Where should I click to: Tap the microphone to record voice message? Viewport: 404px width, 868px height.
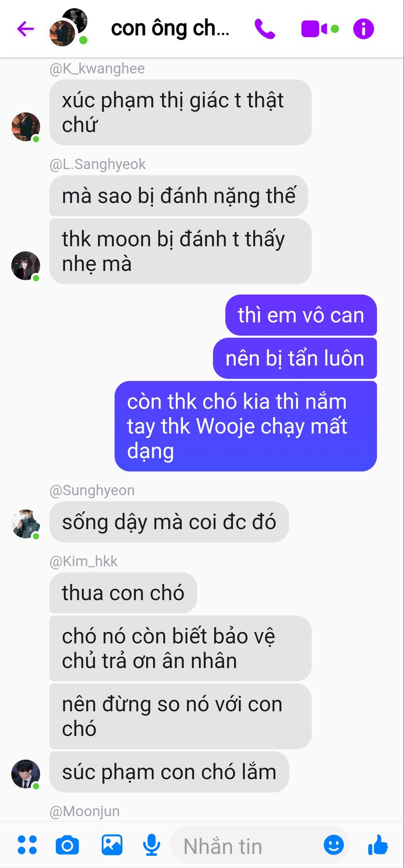(151, 845)
